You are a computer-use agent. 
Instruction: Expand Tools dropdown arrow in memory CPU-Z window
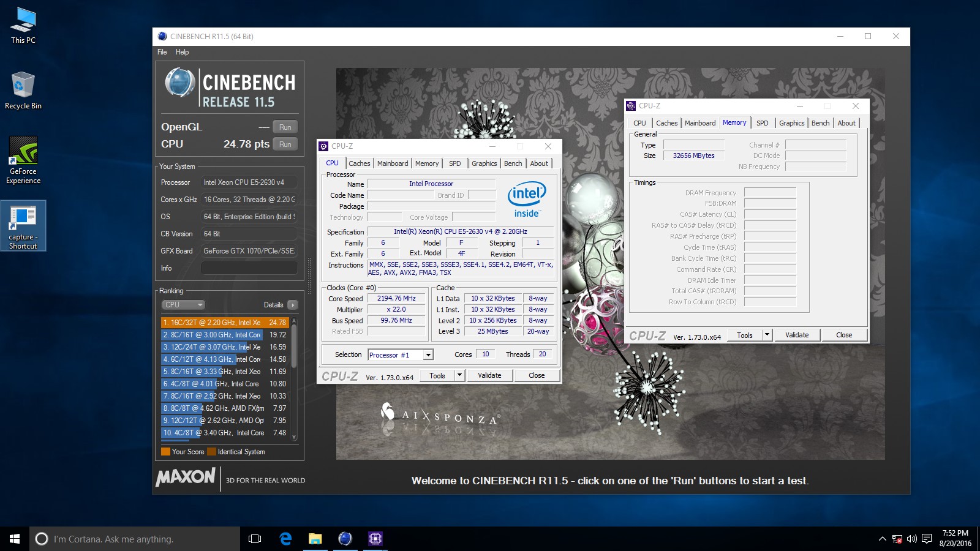(x=767, y=335)
